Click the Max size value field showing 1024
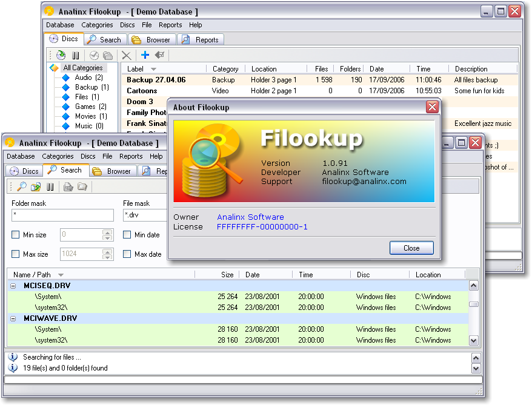 pyautogui.click(x=81, y=254)
